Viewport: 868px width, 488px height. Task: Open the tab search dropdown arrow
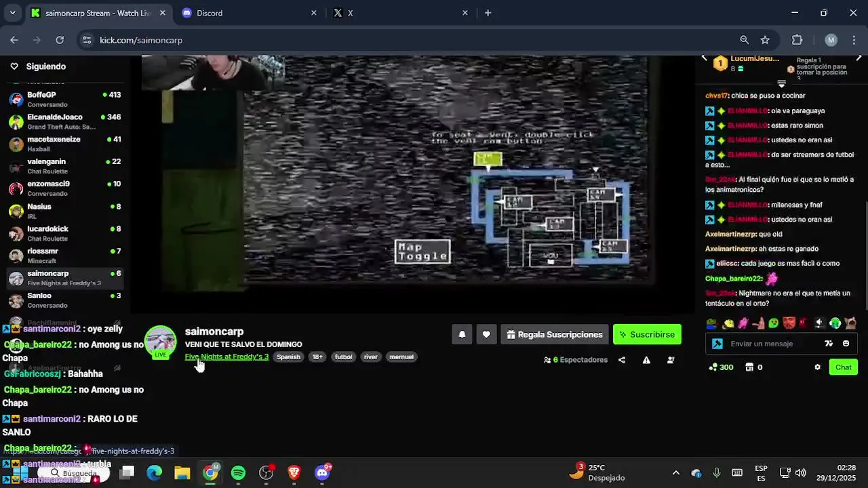pyautogui.click(x=12, y=13)
